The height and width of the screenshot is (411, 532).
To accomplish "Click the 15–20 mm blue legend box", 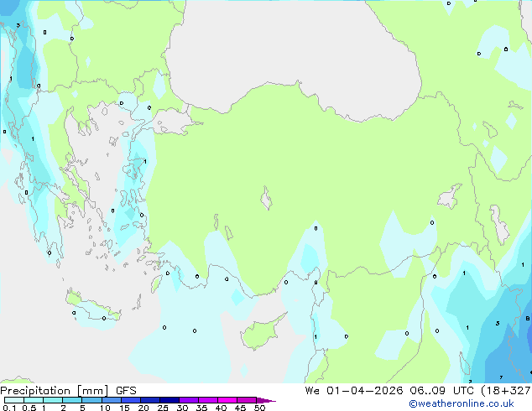I will point(130,400).
